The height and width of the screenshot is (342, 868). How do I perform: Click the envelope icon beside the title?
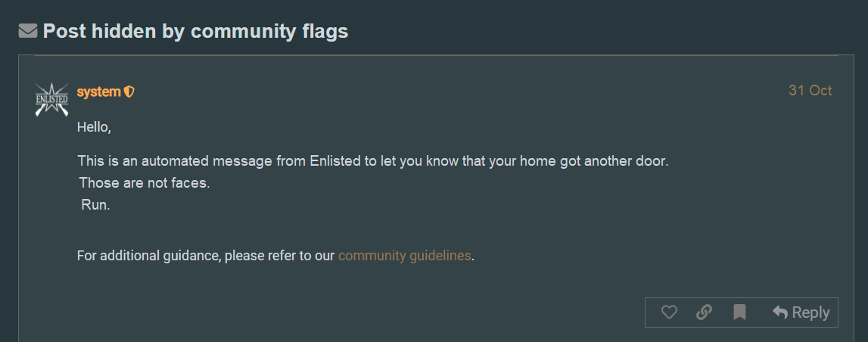coord(28,31)
